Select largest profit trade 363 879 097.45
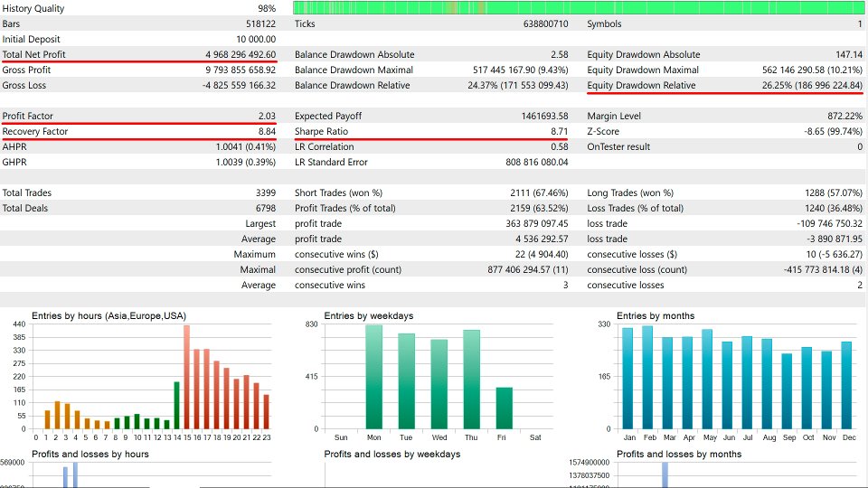This screenshot has width=868, height=488. pos(536,223)
